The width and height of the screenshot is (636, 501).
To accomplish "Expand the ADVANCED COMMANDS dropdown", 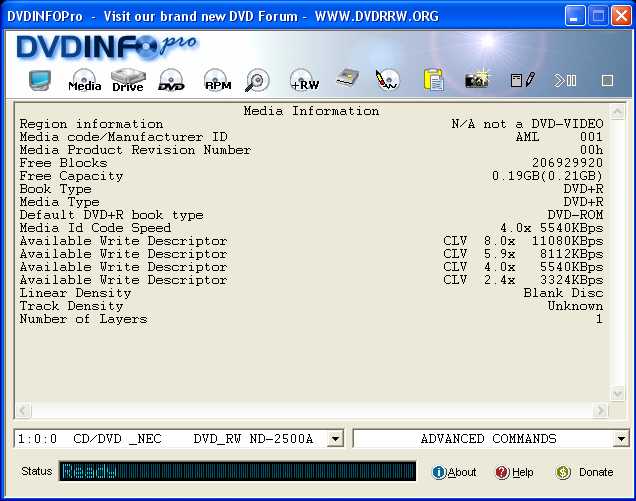I will pos(621,439).
